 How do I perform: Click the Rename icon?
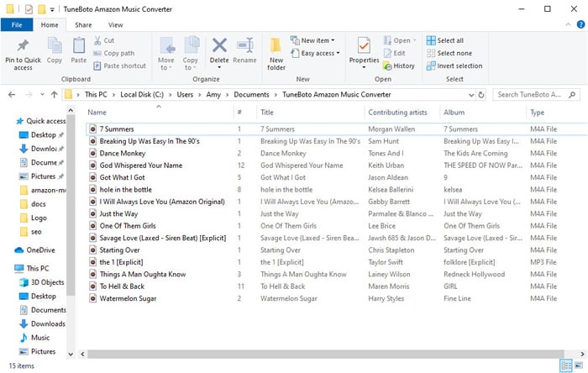click(245, 45)
